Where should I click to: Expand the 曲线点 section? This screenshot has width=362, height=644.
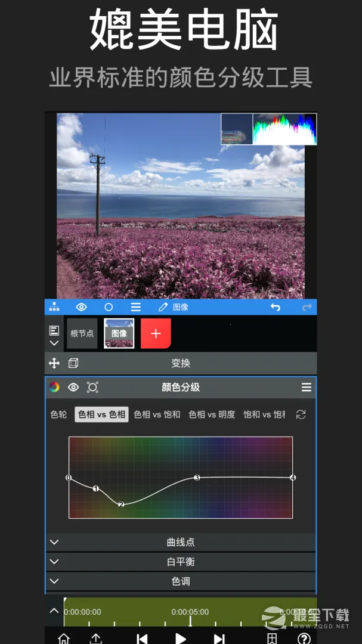pyautogui.click(x=181, y=542)
